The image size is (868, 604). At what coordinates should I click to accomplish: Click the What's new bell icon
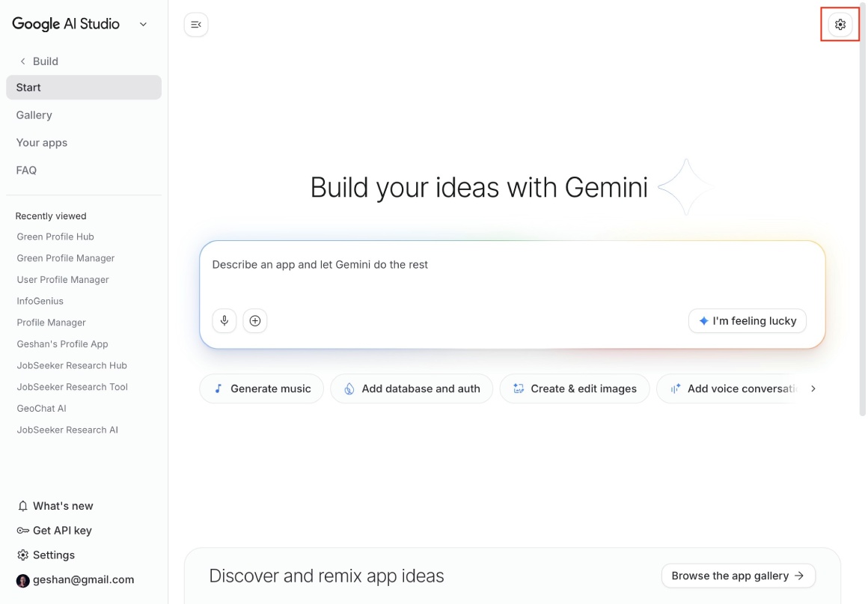(22, 505)
